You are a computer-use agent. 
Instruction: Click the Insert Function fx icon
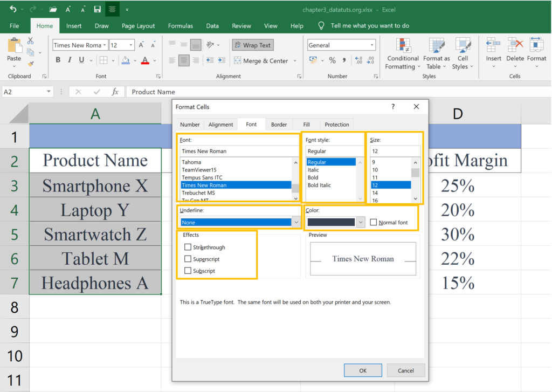(115, 92)
